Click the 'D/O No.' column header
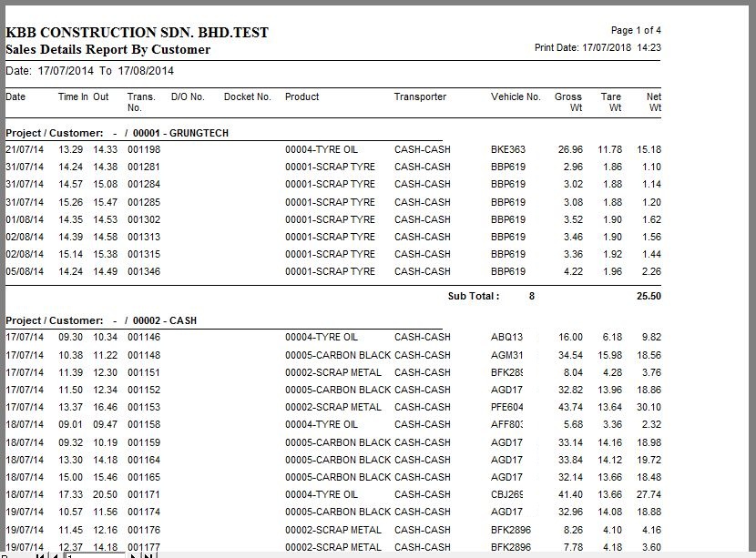The image size is (756, 558). 188,96
